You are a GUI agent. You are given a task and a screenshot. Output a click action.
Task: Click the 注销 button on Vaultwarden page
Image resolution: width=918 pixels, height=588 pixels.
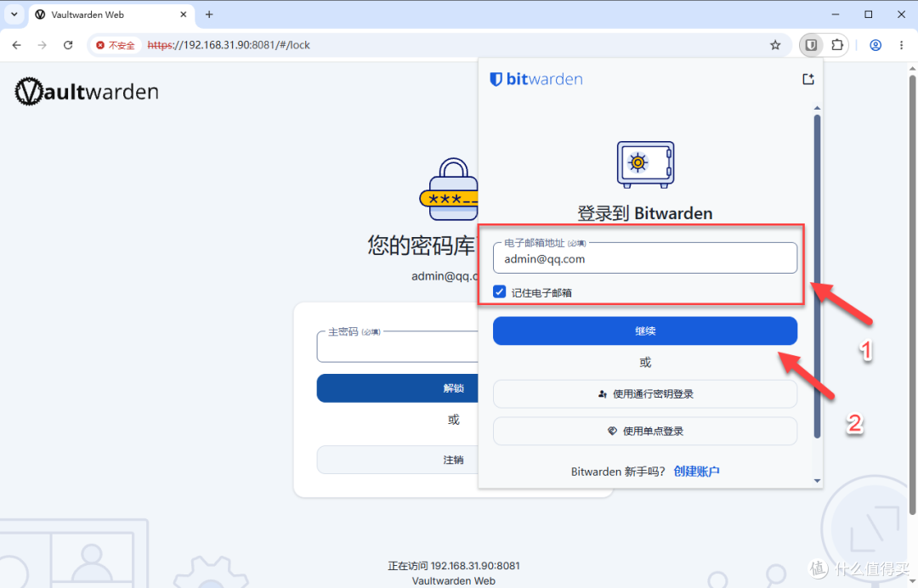point(398,460)
